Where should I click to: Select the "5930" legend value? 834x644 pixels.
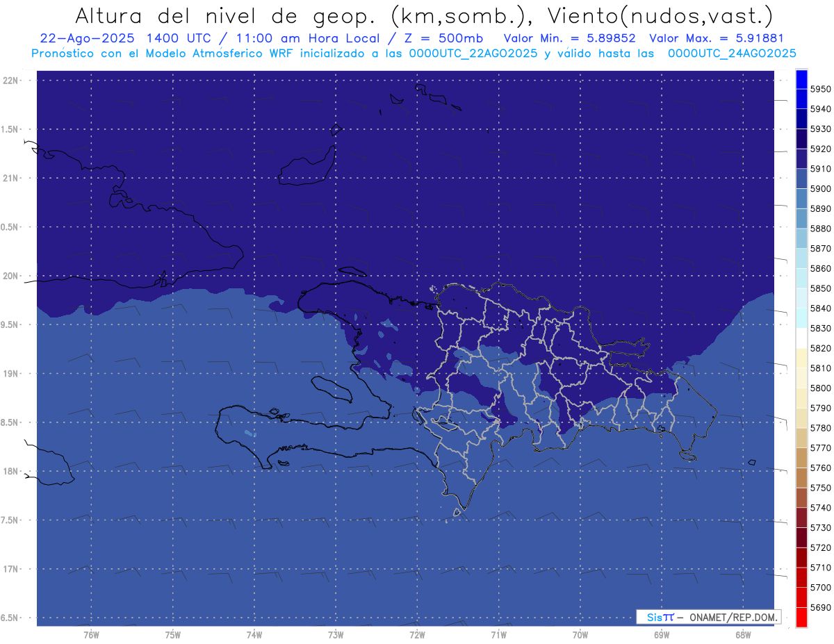pos(820,129)
